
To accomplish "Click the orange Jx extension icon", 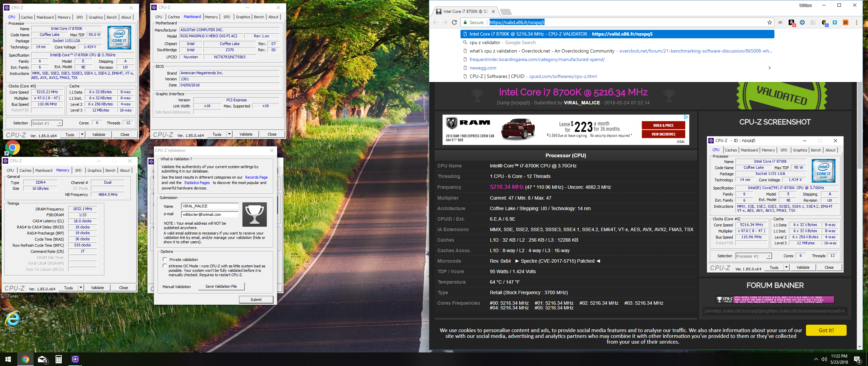I will click(x=846, y=22).
